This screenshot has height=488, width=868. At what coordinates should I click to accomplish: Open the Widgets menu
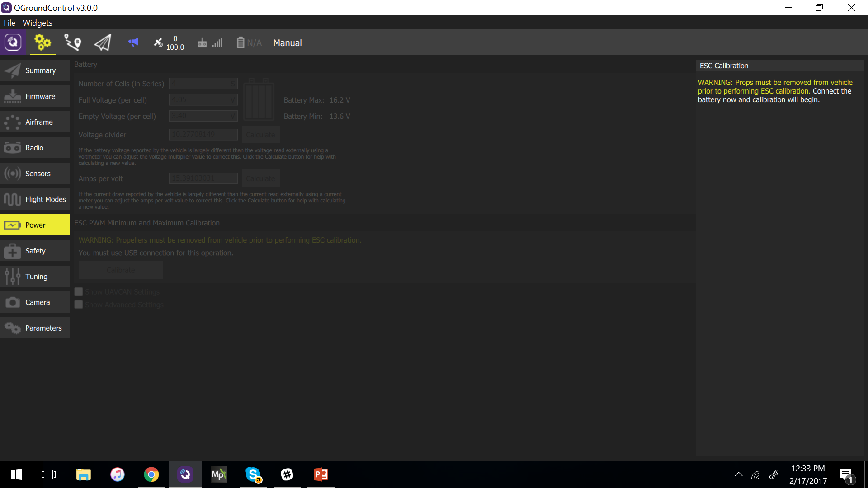(37, 23)
